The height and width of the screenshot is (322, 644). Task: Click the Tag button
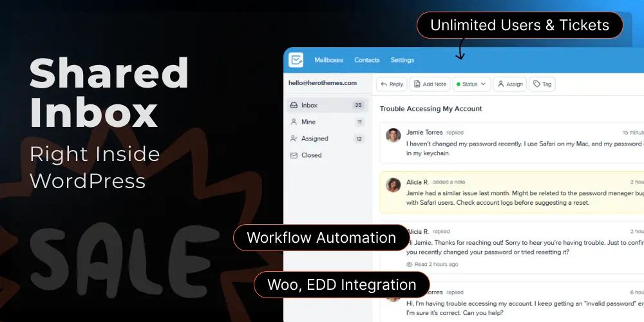[x=542, y=84]
